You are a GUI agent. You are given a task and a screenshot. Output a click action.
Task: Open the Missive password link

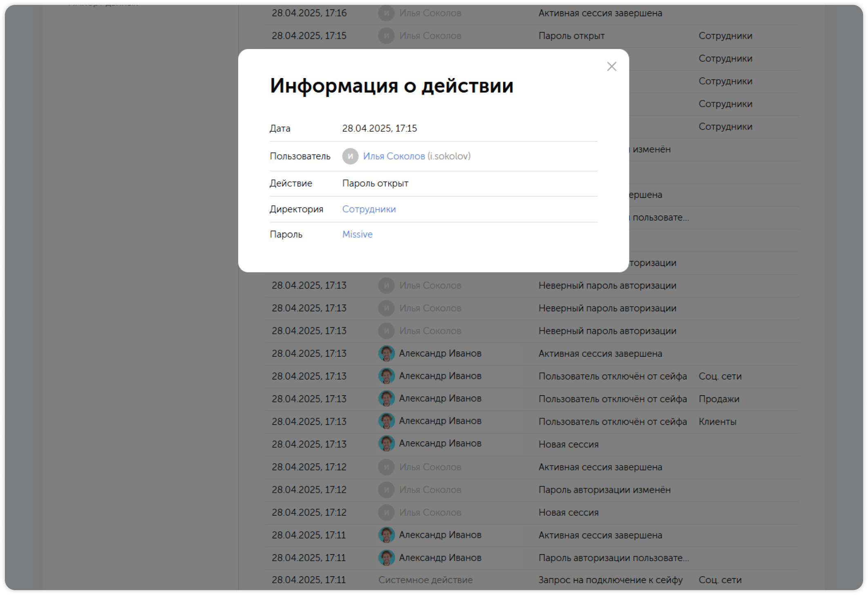tap(356, 234)
